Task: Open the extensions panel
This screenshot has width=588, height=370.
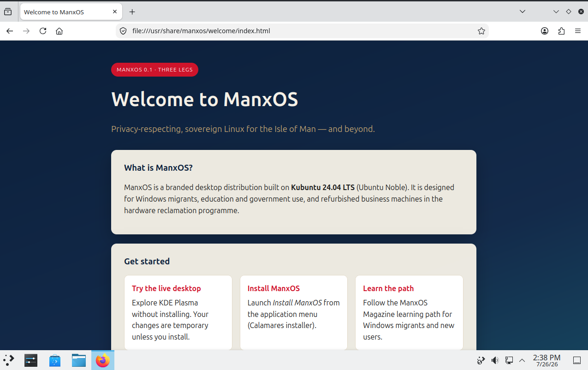Action: [x=561, y=31]
